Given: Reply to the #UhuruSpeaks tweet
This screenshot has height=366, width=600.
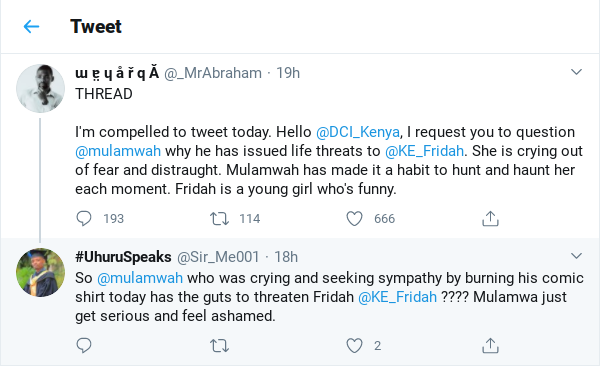Looking at the screenshot, I should (84, 345).
